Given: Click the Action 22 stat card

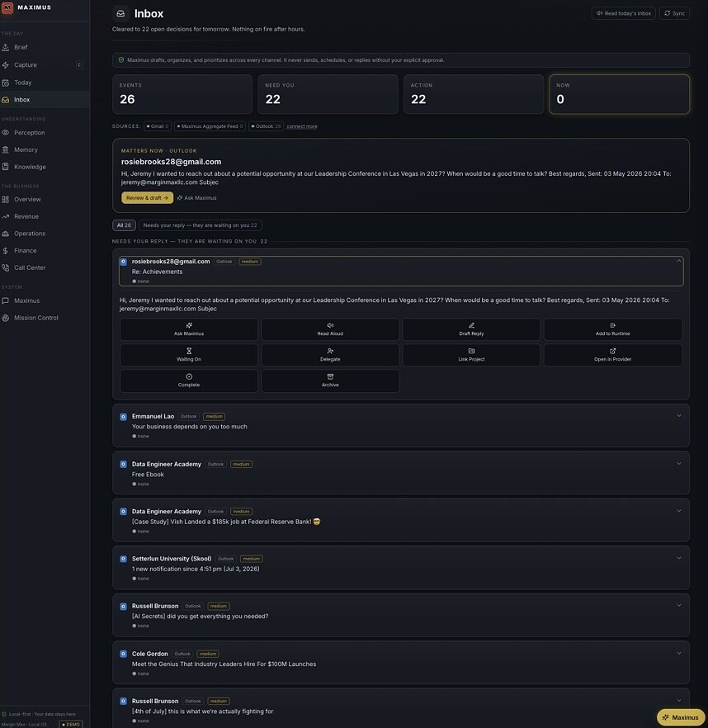Looking at the screenshot, I should (474, 94).
